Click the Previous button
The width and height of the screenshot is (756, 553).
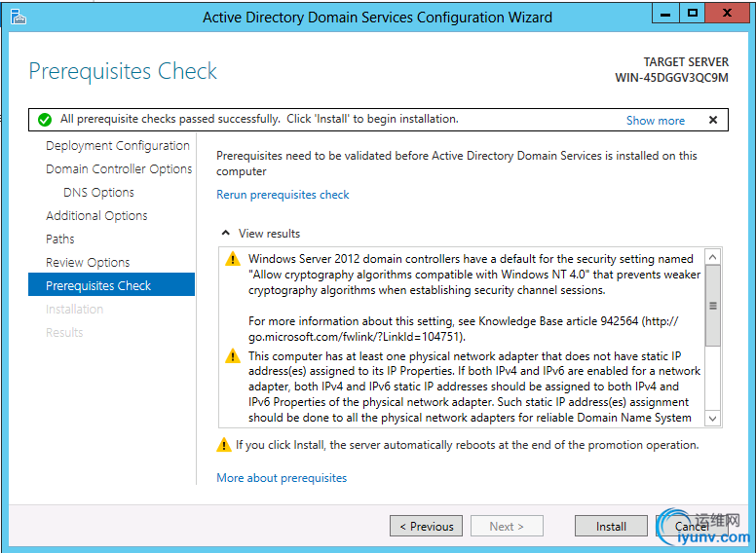[426, 526]
